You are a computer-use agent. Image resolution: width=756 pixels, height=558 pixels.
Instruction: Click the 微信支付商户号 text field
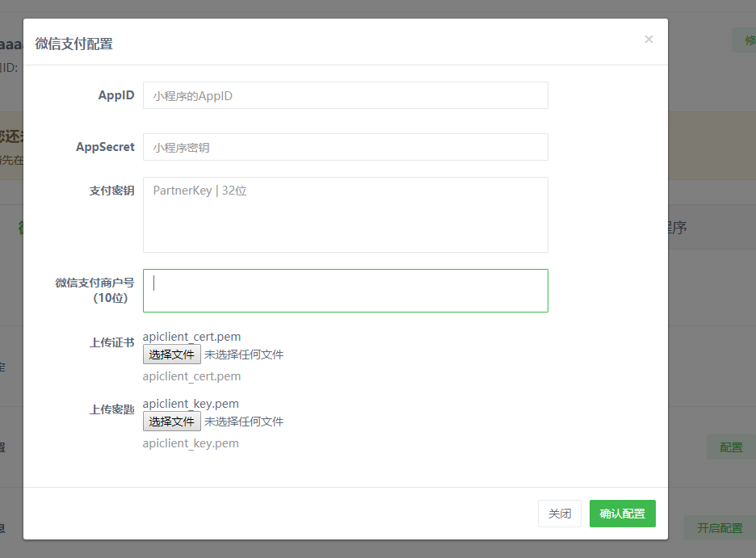[x=345, y=291]
